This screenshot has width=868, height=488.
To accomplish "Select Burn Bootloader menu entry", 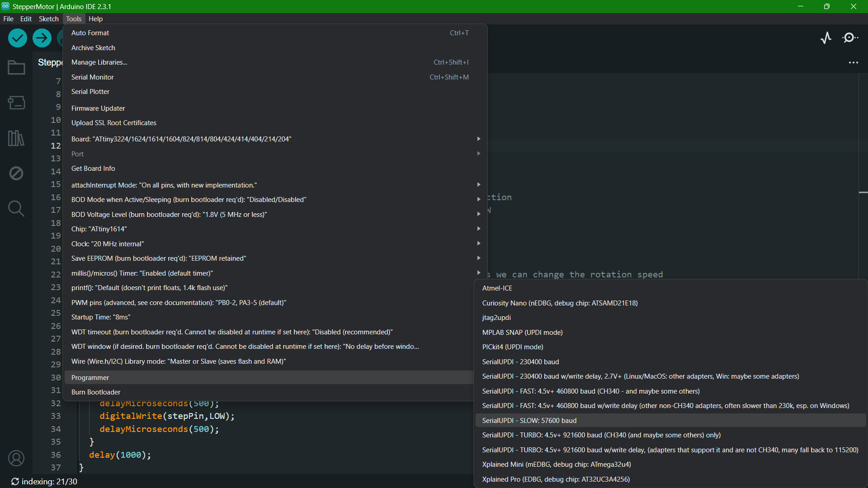I will (269, 392).
